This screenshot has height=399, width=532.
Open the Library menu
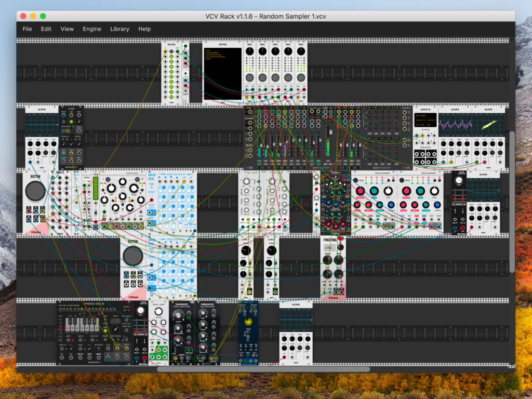(x=119, y=29)
